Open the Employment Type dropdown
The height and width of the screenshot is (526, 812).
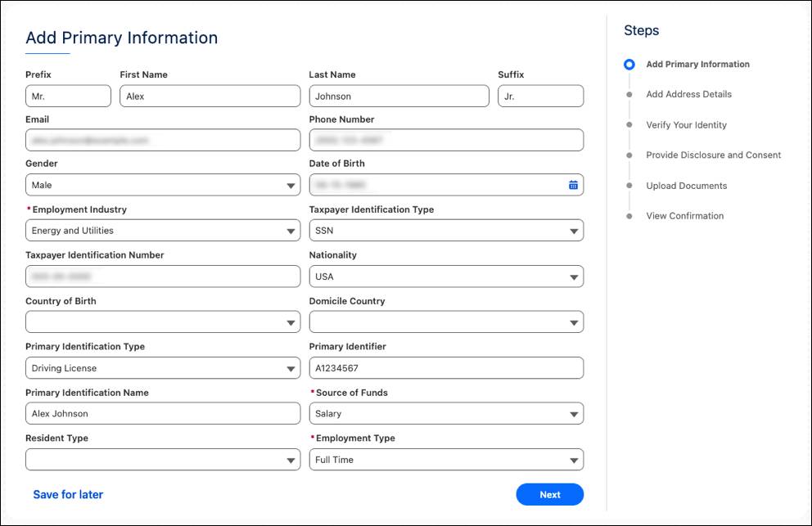(573, 459)
